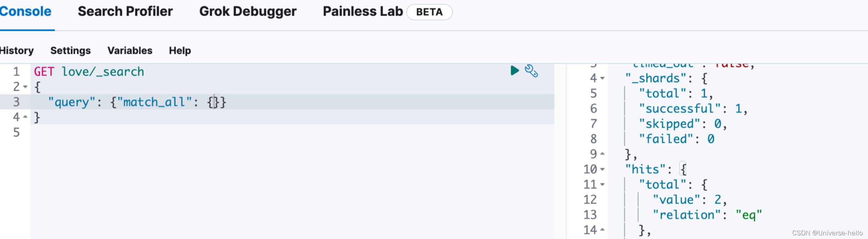868x239 pixels.
Task: Place cursor in the "match_all" query line
Action: click(x=293, y=102)
